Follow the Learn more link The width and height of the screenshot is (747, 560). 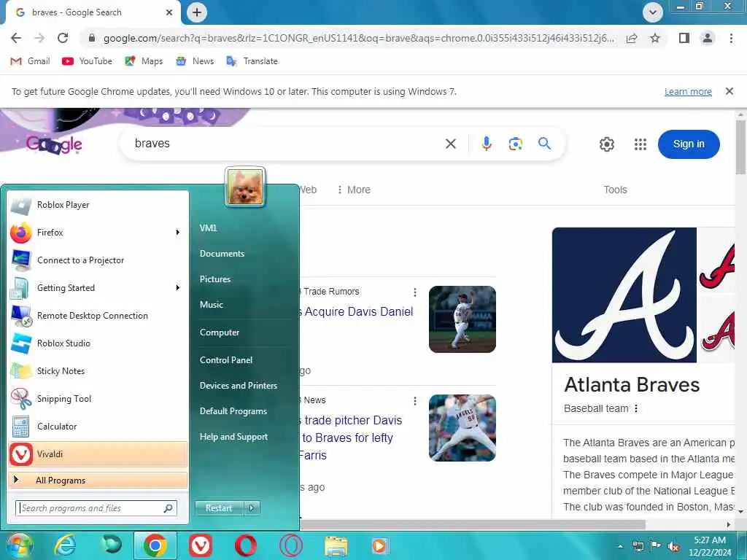[688, 91]
